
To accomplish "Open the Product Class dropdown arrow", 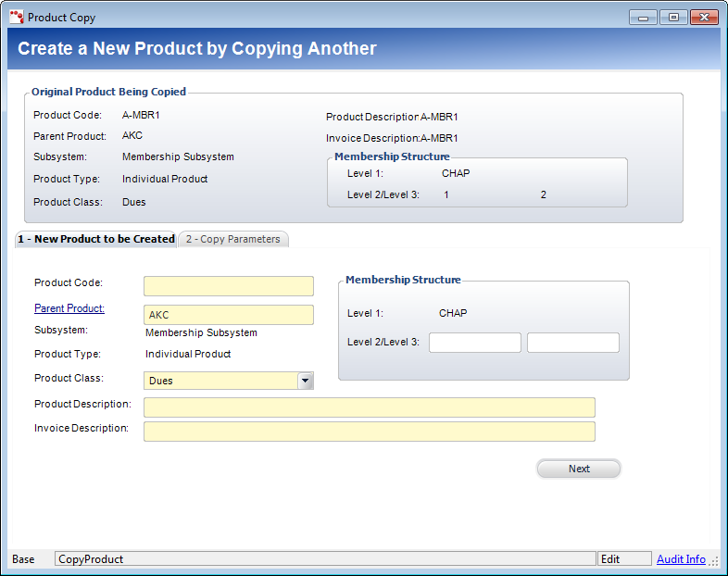I will point(305,381).
